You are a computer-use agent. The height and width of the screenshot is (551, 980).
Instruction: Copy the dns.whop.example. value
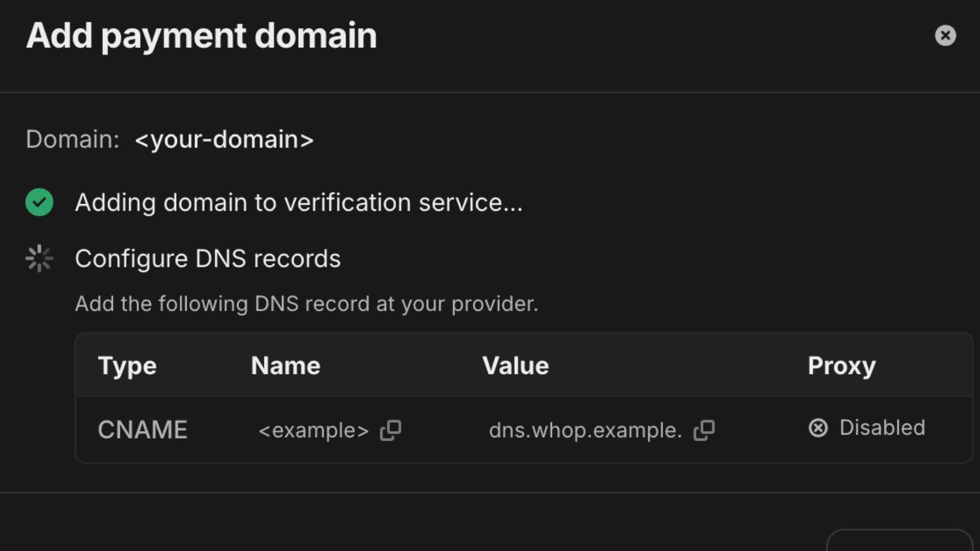pyautogui.click(x=704, y=430)
